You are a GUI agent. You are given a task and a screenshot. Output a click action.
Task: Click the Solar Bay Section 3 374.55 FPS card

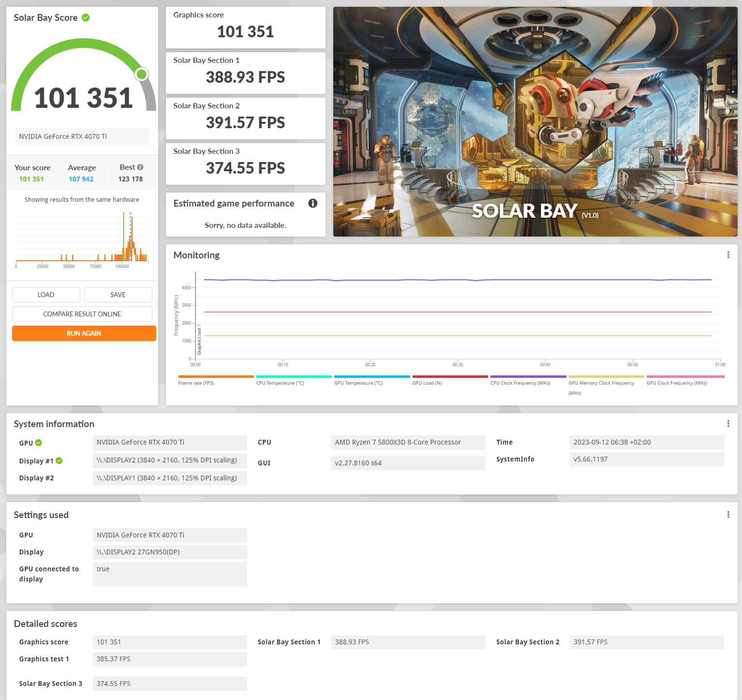pyautogui.click(x=246, y=164)
